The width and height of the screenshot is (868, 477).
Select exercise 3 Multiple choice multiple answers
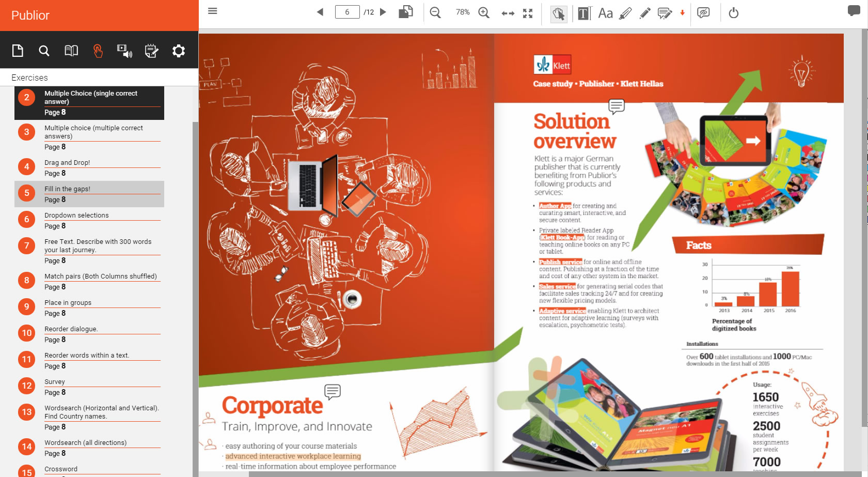89,137
